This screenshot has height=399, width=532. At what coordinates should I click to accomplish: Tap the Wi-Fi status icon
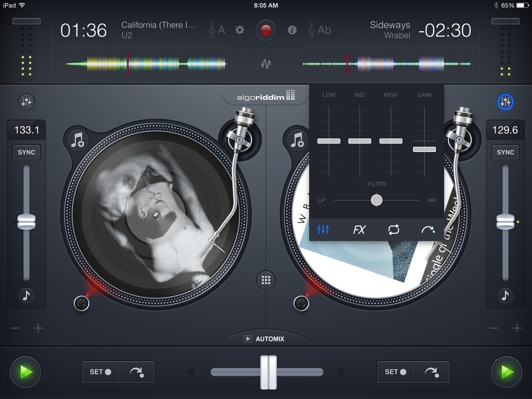click(22, 5)
